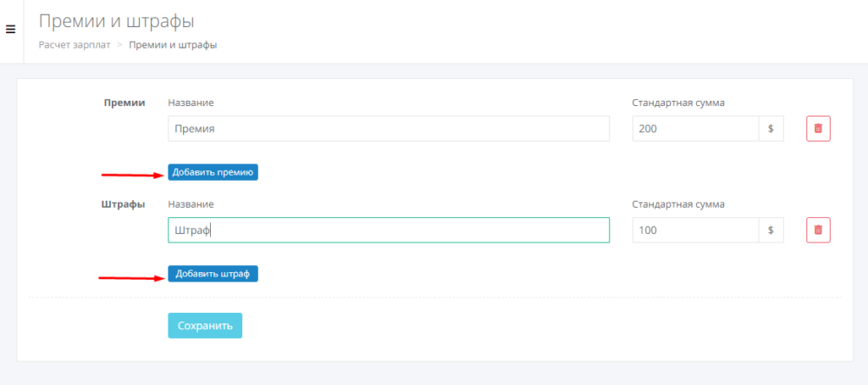Click the Стандартная сумма label in the Премии section

coord(679,103)
